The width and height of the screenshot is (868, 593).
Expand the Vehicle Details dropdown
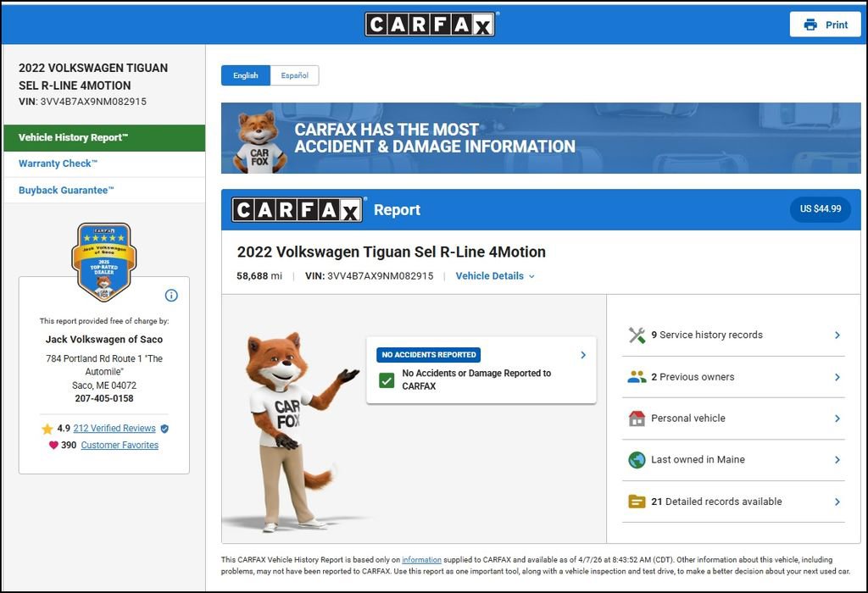(x=495, y=276)
